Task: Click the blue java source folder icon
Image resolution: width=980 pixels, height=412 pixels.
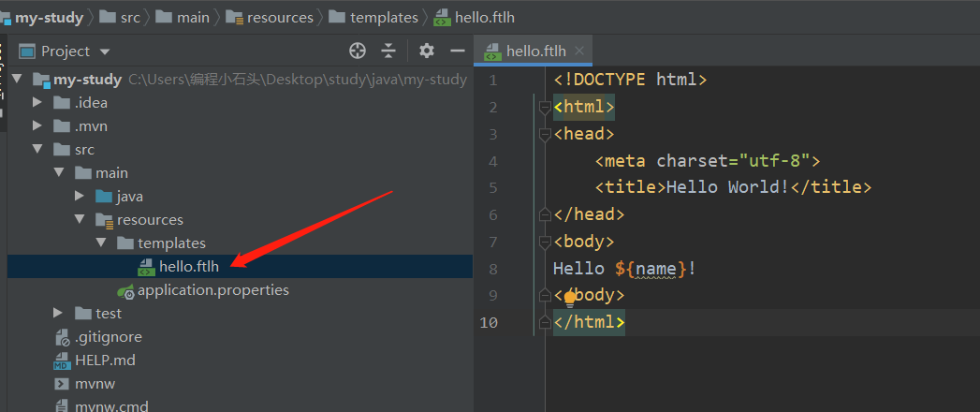Action: (104, 197)
